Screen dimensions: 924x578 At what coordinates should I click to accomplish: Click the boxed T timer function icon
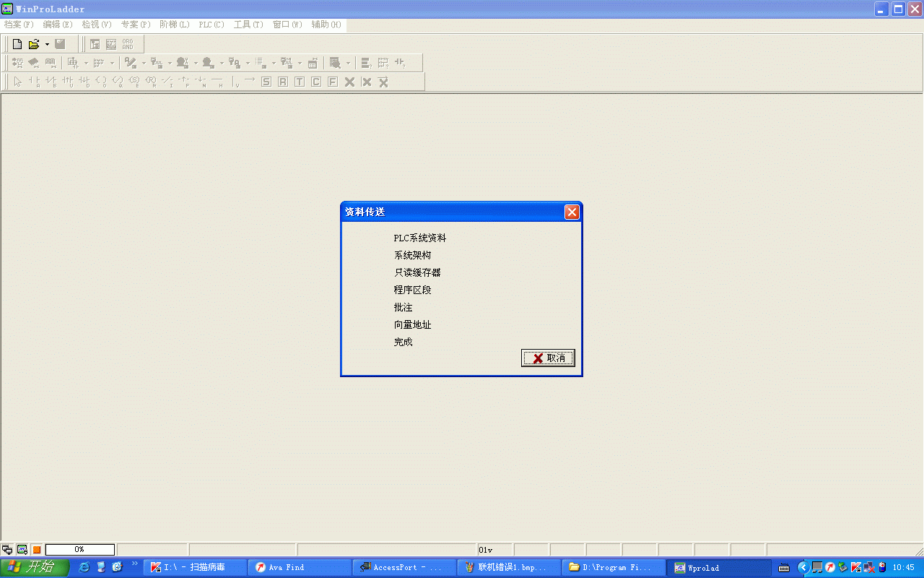pyautogui.click(x=300, y=82)
